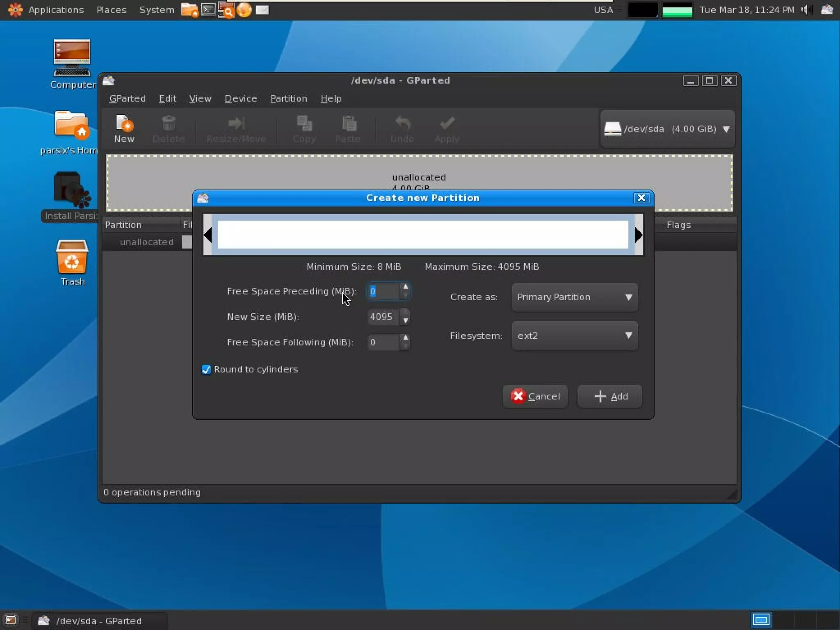Click the left arrow handle of partition bar
Viewport: 840px width, 630px height.
click(208, 235)
